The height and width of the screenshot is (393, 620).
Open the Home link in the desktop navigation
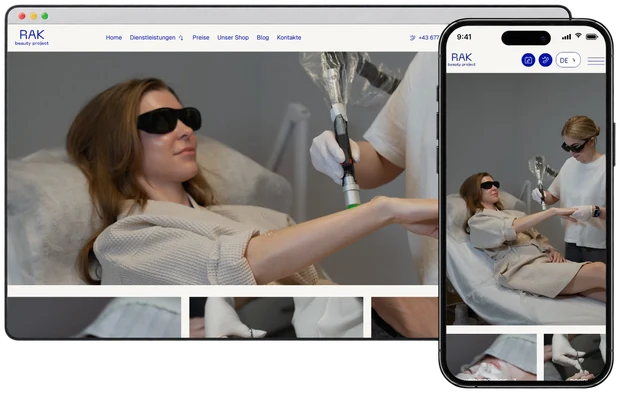point(113,38)
